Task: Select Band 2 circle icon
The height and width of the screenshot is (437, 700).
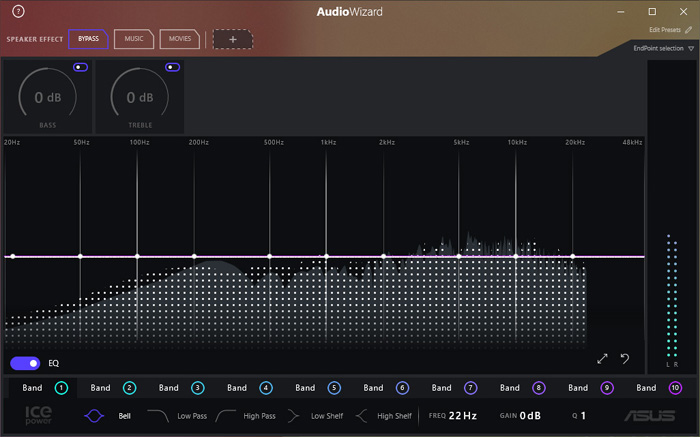Action: [x=129, y=388]
